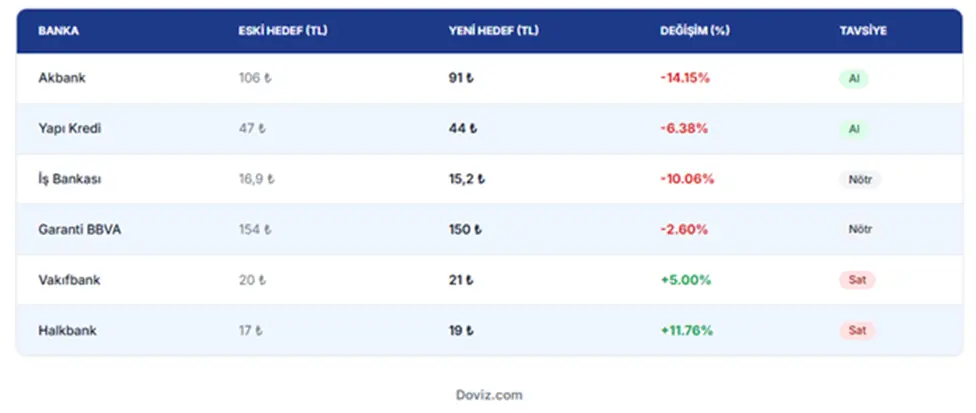Select the Vakıfbank bank name
976x413 pixels.
click(x=69, y=280)
